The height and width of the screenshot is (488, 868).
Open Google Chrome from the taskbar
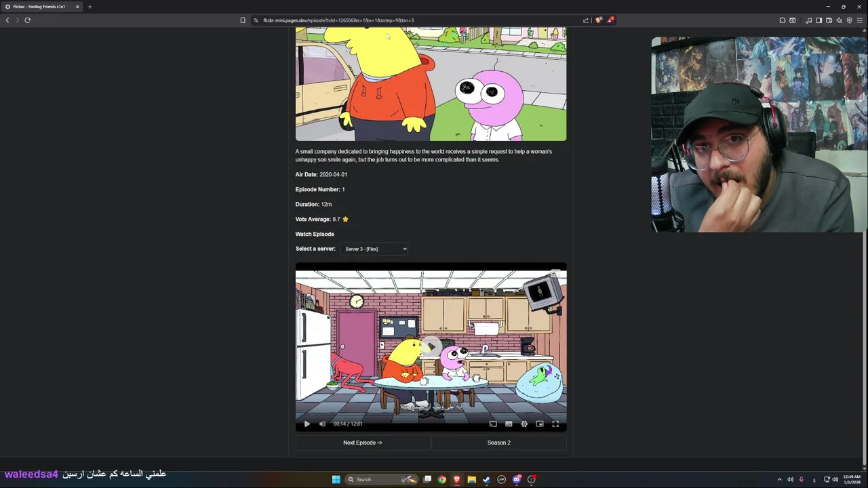(442, 479)
